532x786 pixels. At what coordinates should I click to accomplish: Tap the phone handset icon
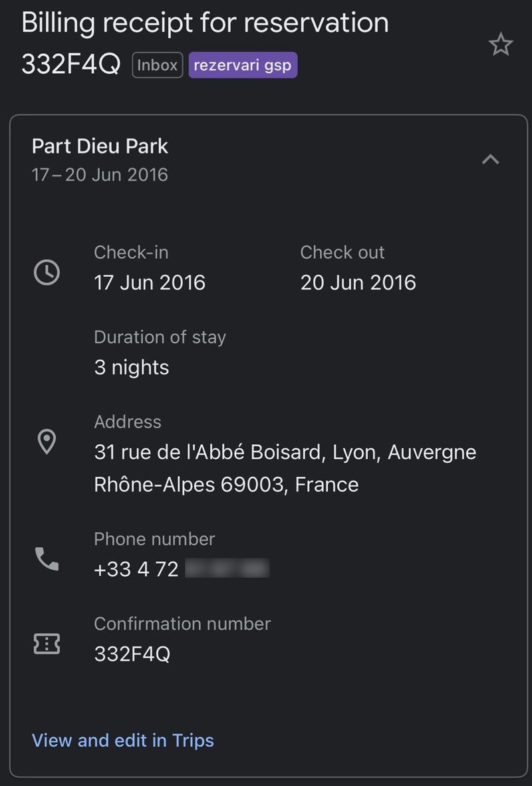pyautogui.click(x=47, y=559)
